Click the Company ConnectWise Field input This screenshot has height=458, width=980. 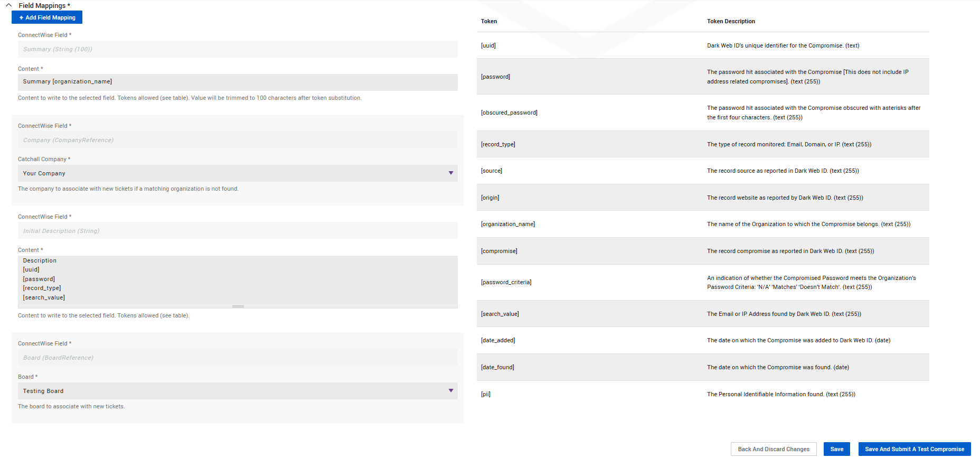pos(238,140)
